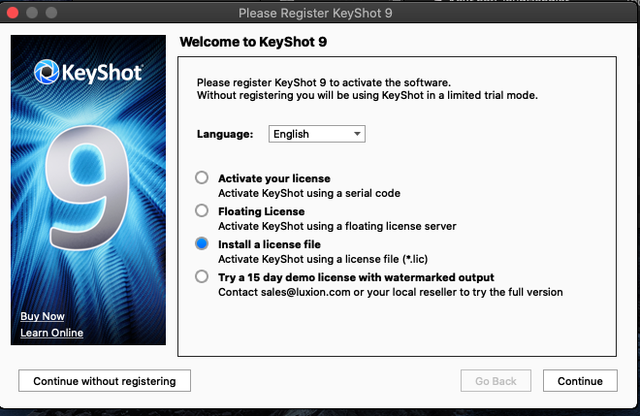Image resolution: width=640 pixels, height=416 pixels.
Task: Select the Activate your license radio button
Action: tap(202, 178)
